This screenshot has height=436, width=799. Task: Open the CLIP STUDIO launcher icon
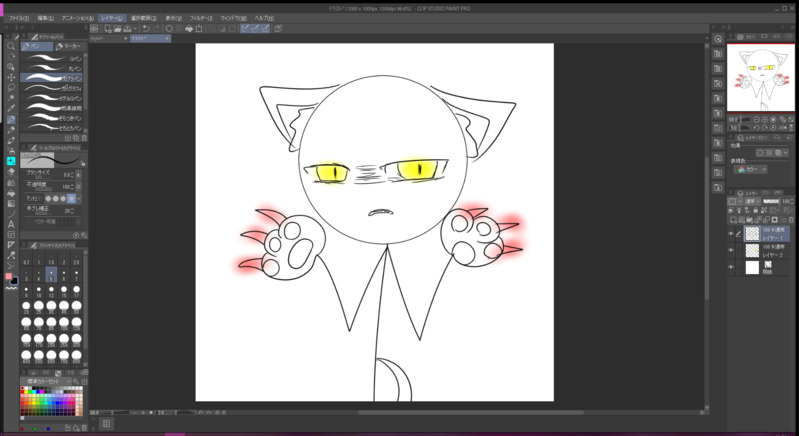pos(94,29)
